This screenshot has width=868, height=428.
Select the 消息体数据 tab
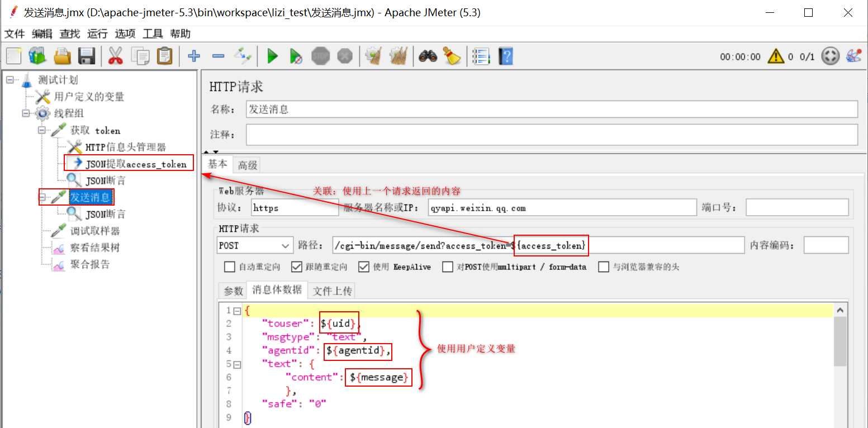[x=277, y=289]
